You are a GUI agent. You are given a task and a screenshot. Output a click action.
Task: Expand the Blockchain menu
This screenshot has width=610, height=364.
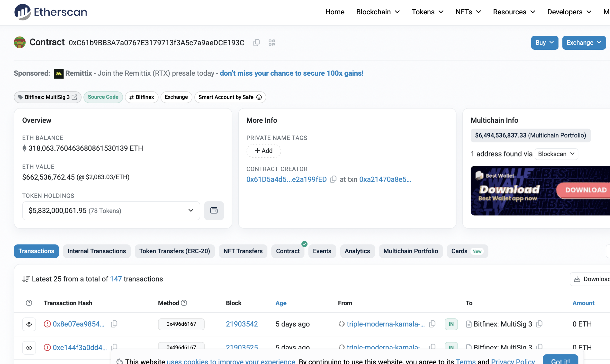tap(378, 12)
